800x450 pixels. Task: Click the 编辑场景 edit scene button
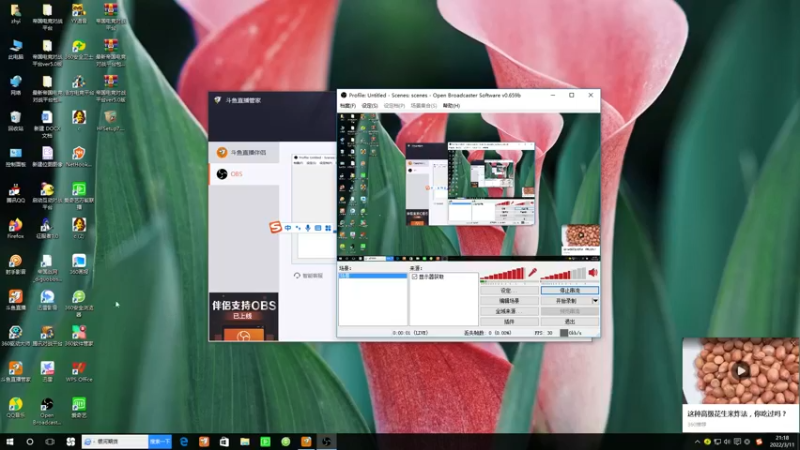coord(509,301)
